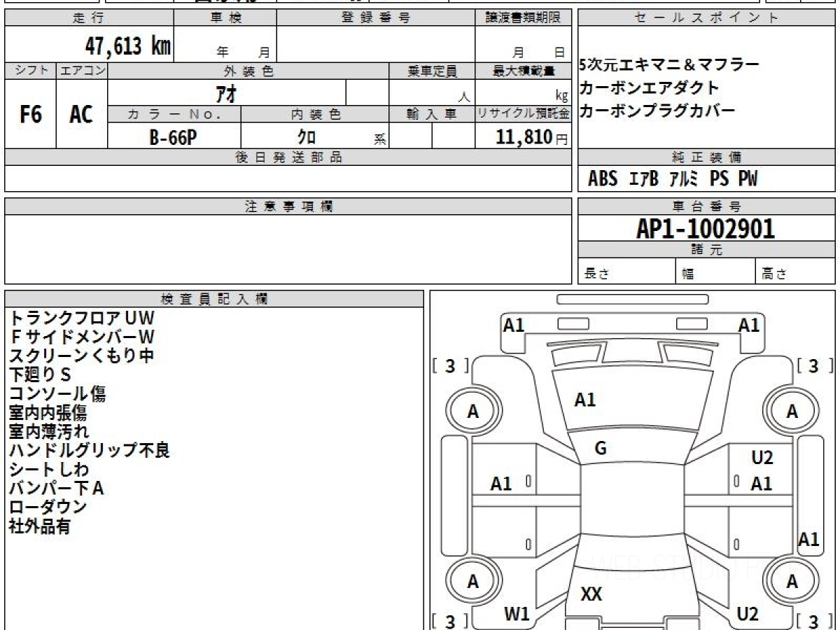Click the "ABS" equipment entry

(x=603, y=179)
